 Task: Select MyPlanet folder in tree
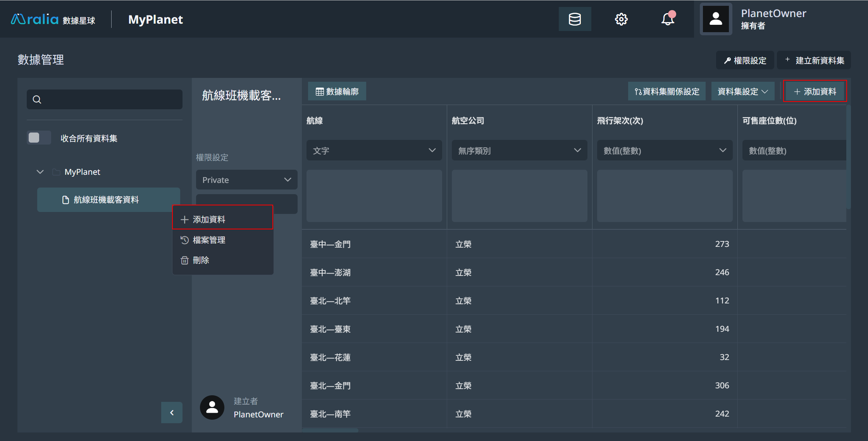pyautogui.click(x=82, y=172)
